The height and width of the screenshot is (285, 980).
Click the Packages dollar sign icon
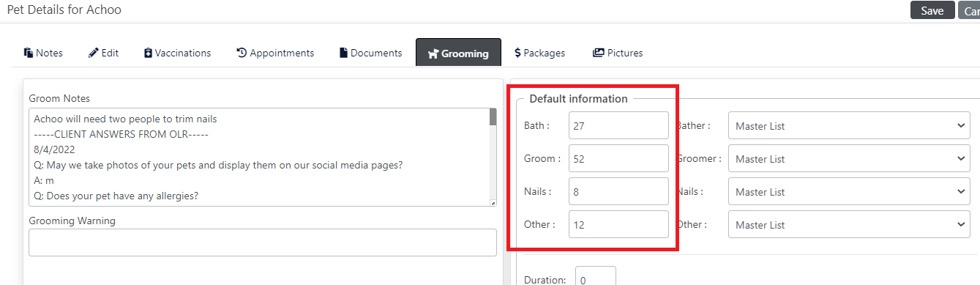(x=517, y=53)
